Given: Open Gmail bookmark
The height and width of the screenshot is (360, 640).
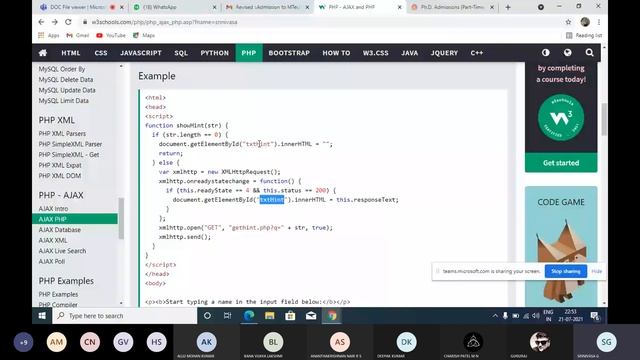Looking at the screenshot, I should pos(78,36).
